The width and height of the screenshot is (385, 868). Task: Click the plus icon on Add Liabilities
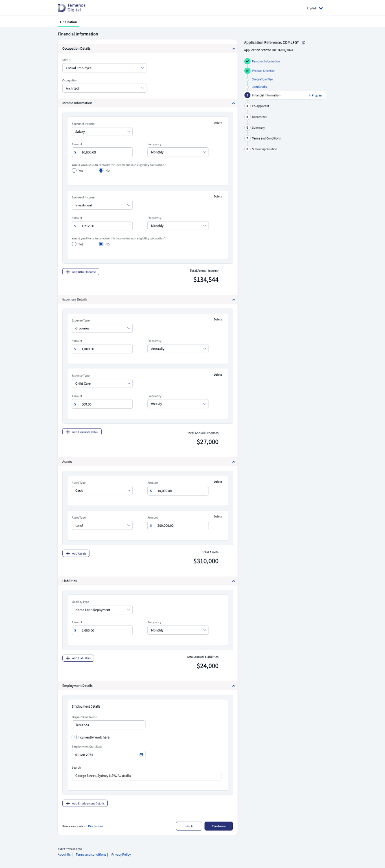coord(68,658)
